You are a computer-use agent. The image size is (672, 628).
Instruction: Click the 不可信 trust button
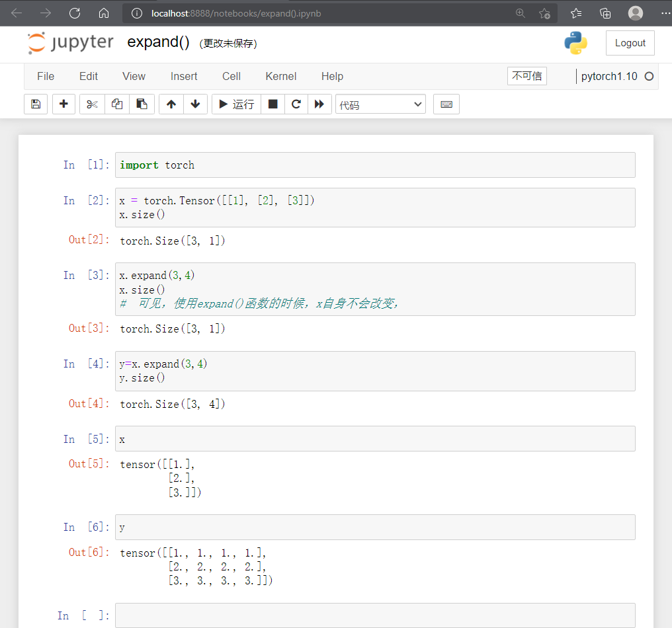click(x=526, y=76)
